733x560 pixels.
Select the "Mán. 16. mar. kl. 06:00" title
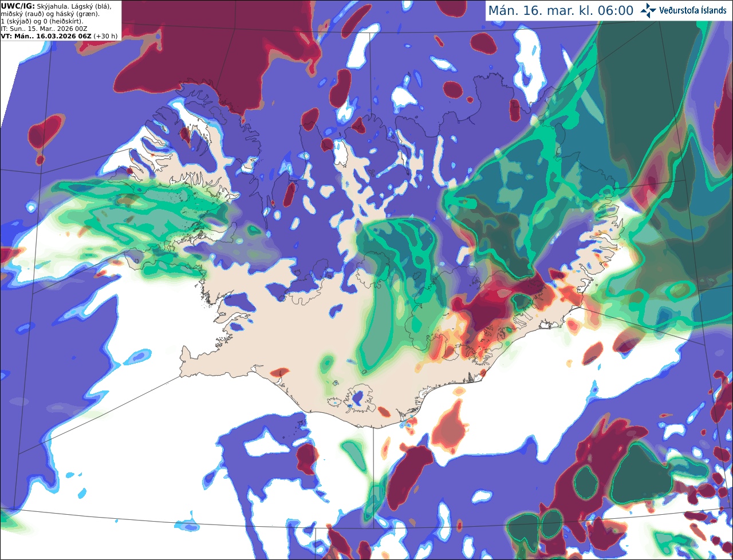(x=561, y=11)
